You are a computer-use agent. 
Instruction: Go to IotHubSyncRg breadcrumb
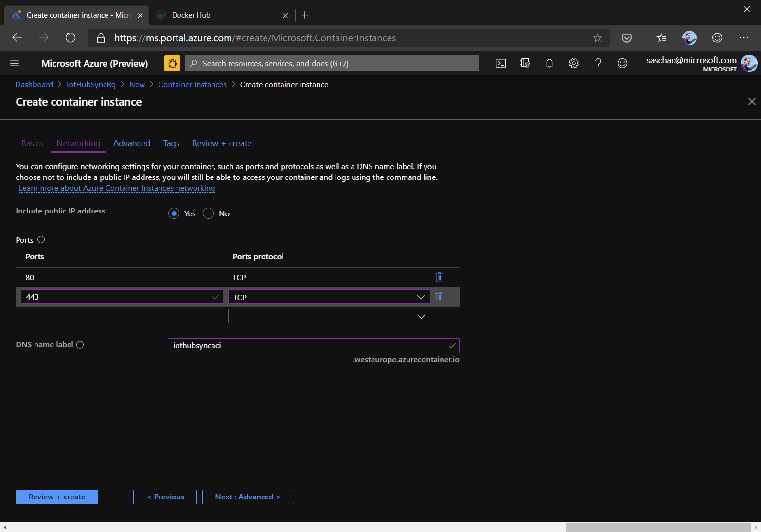click(x=91, y=84)
